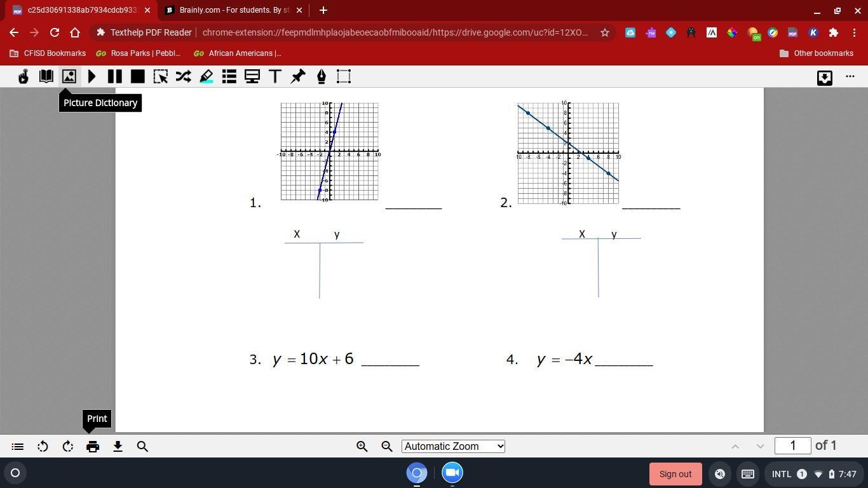The image size is (868, 488).
Task: Open the collect highlights list tool
Action: (x=229, y=77)
